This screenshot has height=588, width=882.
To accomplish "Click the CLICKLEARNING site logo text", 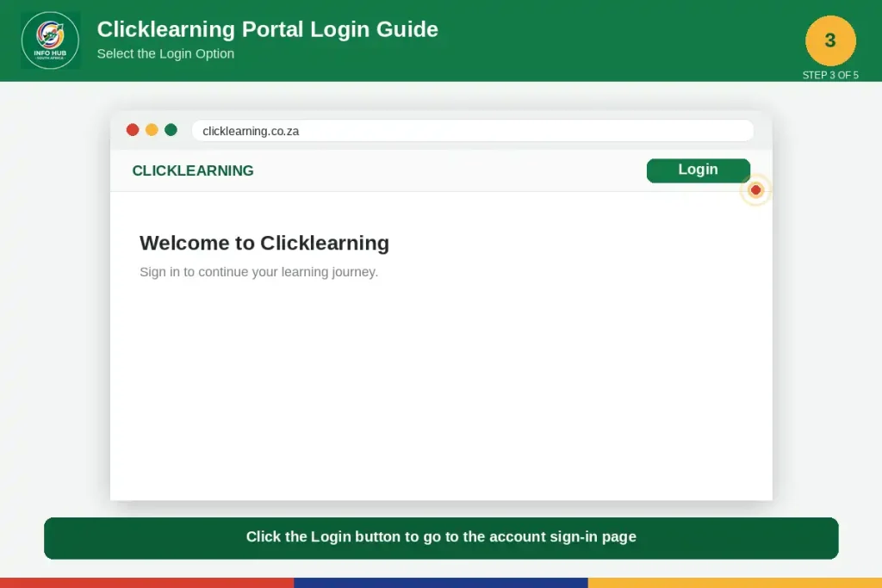I will (193, 171).
